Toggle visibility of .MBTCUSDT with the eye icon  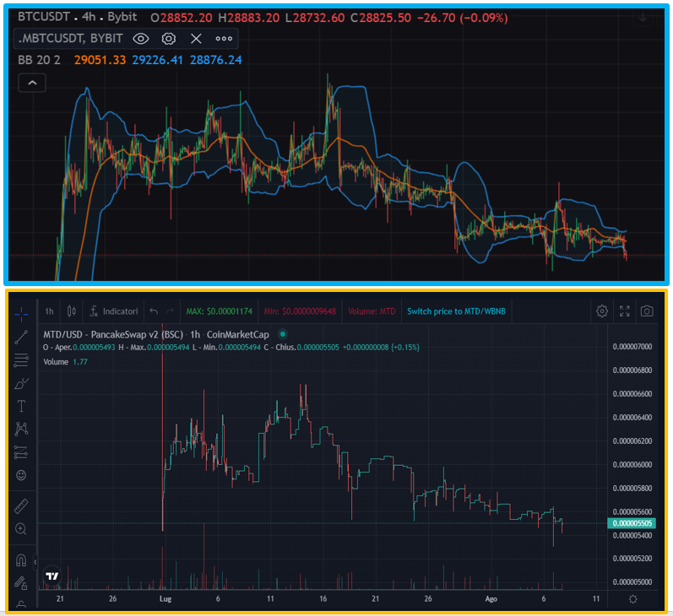coord(141,39)
